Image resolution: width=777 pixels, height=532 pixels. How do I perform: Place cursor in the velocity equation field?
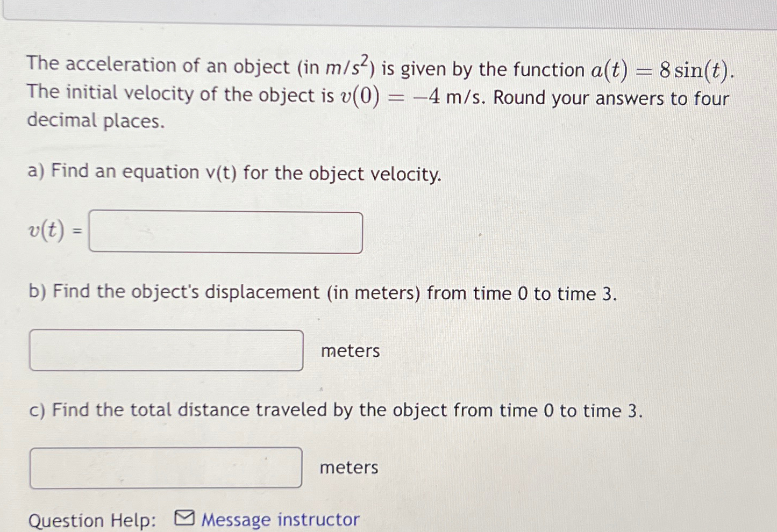click(x=225, y=232)
